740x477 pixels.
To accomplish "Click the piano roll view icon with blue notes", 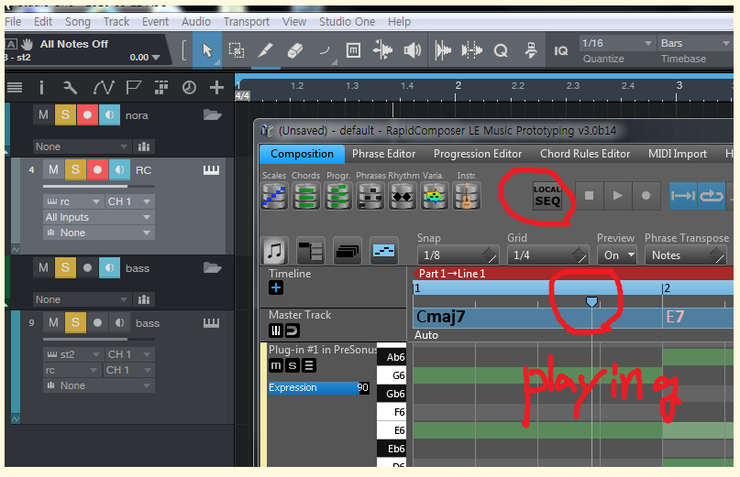I will coord(384,251).
